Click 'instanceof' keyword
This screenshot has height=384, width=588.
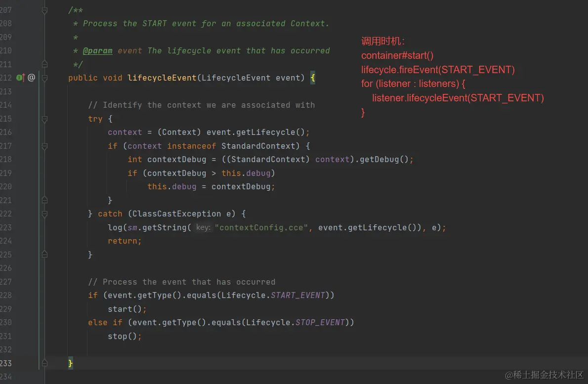192,146
